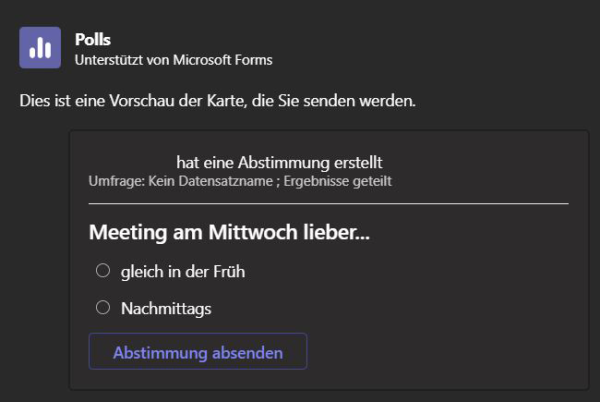600x402 pixels.
Task: Click the 'gleich in der Früh' option label
Action: click(183, 272)
